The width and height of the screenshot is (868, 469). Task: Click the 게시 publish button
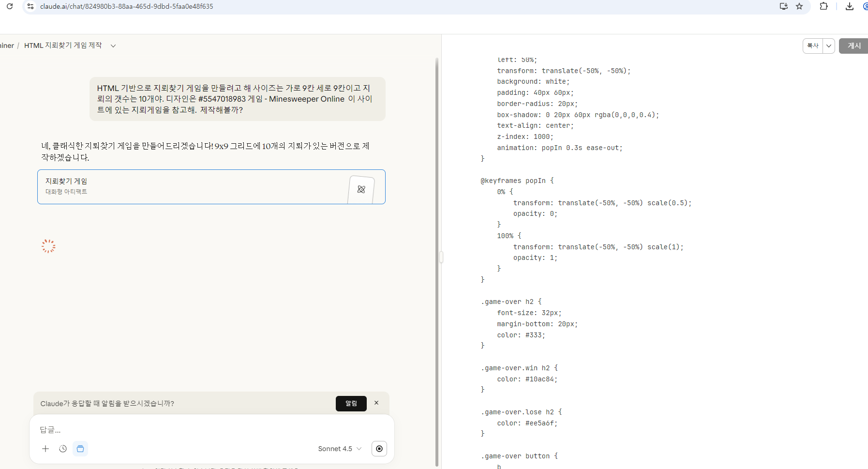(x=853, y=45)
